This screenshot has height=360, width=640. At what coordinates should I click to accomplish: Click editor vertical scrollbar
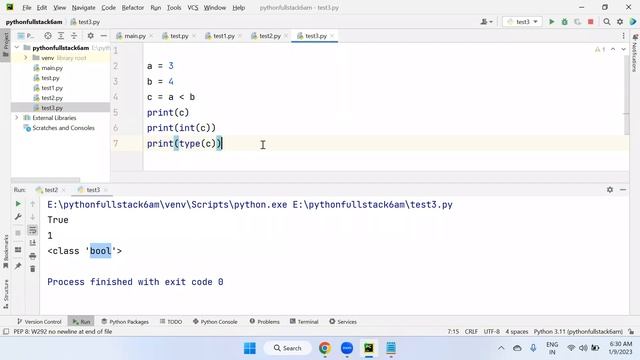coord(627,95)
